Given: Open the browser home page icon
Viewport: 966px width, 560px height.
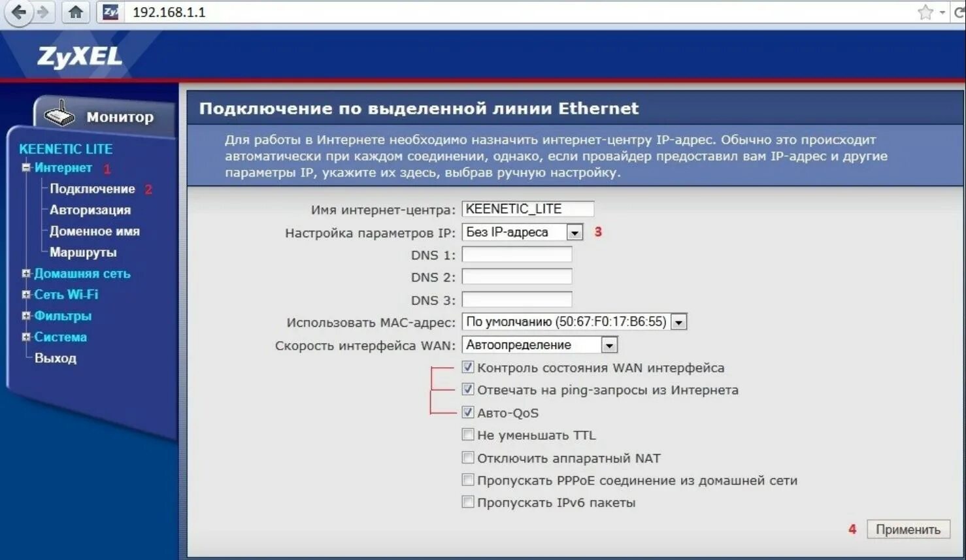Looking at the screenshot, I should click(x=76, y=12).
